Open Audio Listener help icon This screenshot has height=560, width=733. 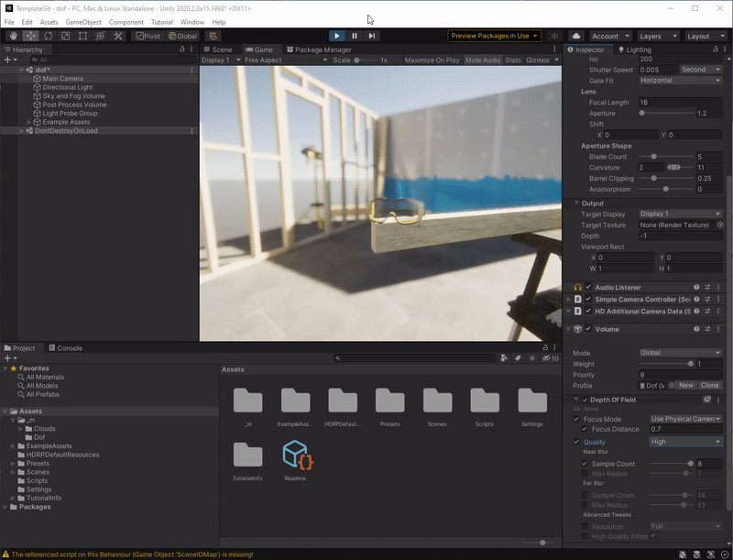coord(696,287)
